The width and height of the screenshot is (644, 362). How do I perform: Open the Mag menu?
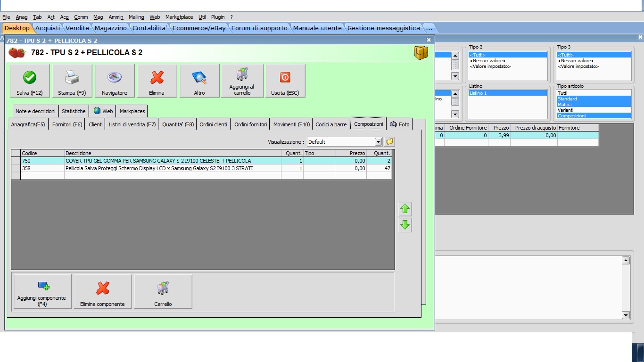point(98,17)
